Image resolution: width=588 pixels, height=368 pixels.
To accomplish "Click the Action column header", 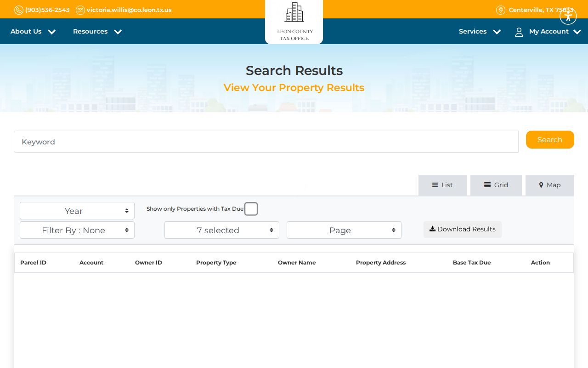I will [x=540, y=263].
